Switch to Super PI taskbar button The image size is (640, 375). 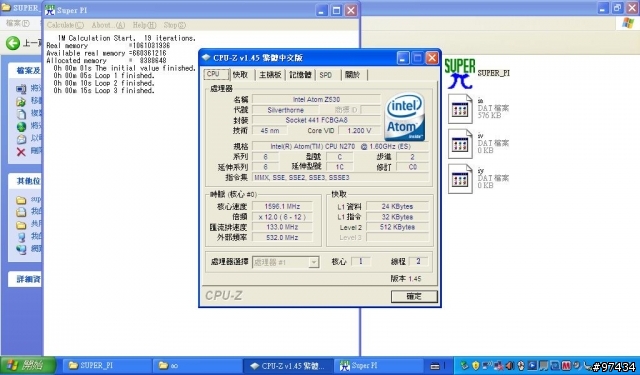[378, 366]
